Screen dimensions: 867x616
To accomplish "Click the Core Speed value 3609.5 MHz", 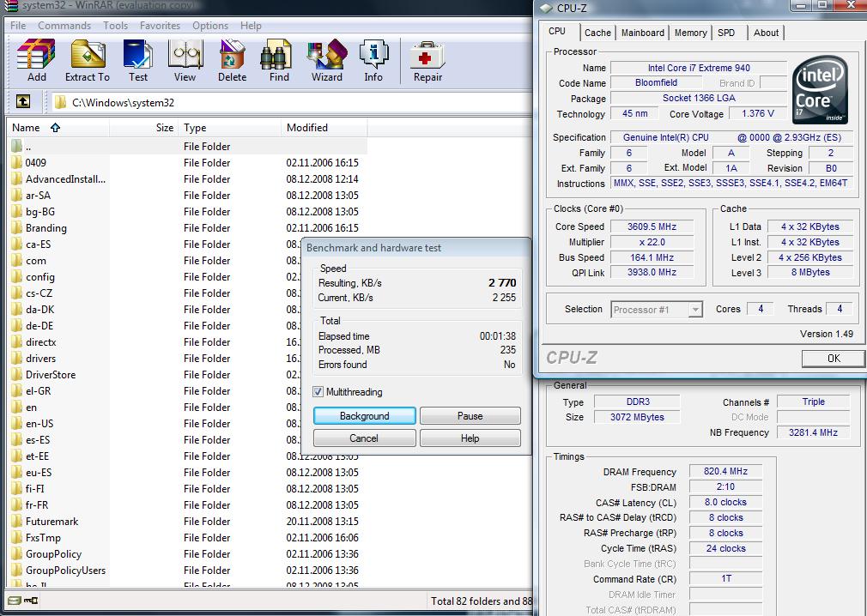I will pos(652,226).
